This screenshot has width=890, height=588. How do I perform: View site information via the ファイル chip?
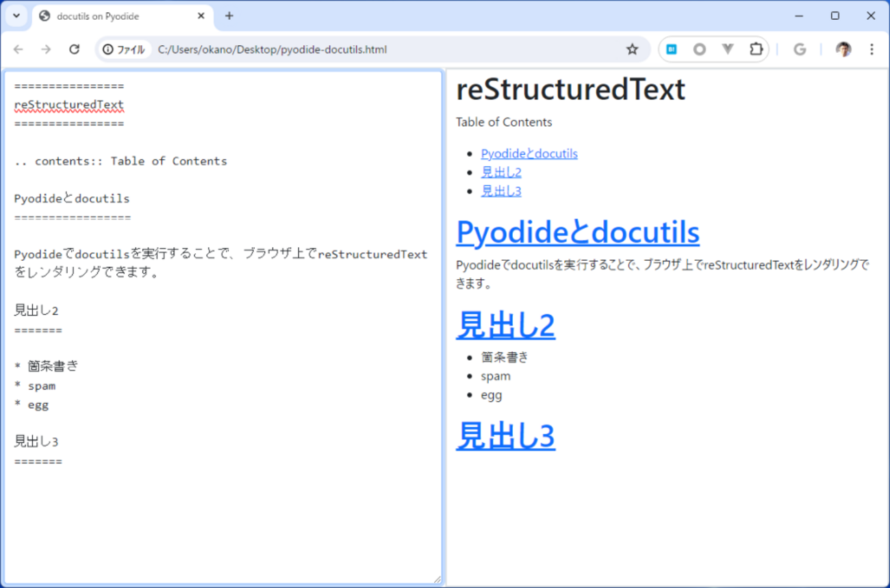[124, 49]
